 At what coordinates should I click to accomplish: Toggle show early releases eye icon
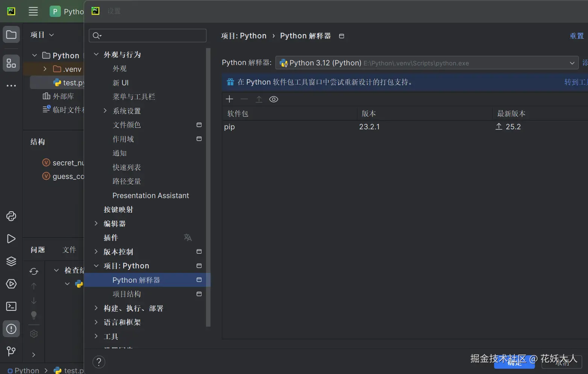[274, 99]
